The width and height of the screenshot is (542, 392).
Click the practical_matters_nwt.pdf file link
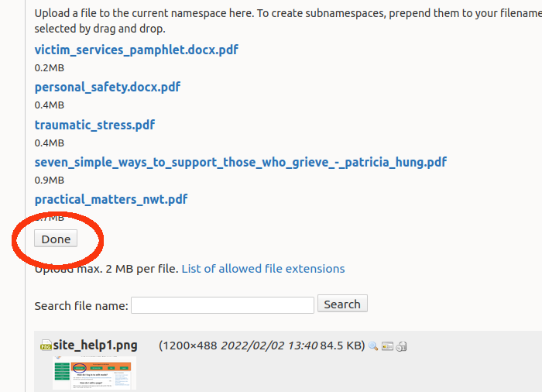pos(111,199)
